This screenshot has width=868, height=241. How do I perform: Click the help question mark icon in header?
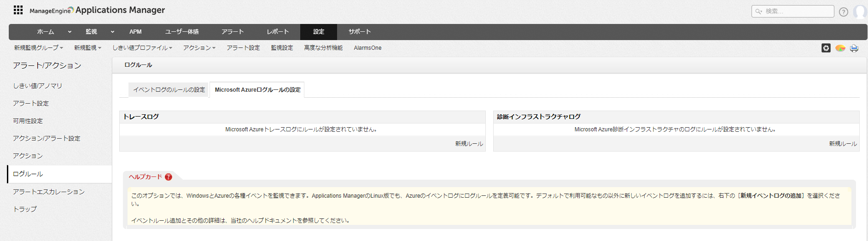pyautogui.click(x=843, y=12)
